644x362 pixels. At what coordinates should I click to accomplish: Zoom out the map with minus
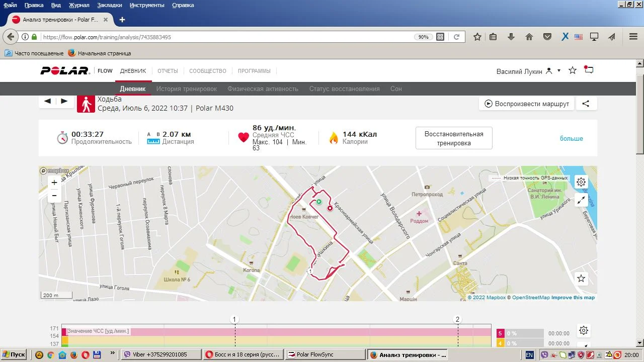click(x=54, y=196)
